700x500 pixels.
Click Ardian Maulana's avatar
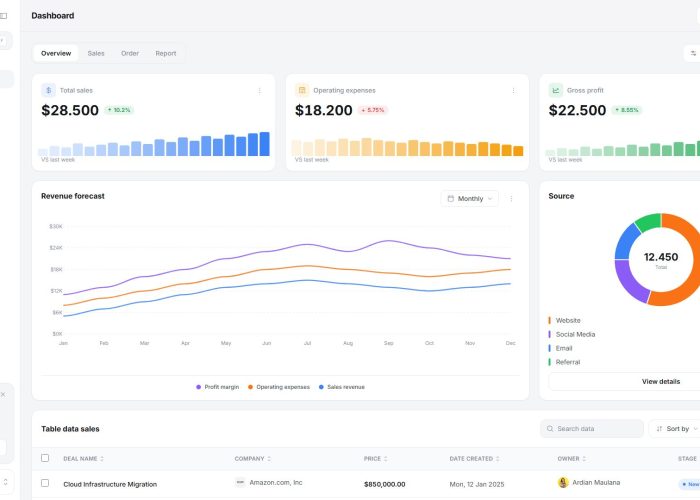(x=563, y=483)
